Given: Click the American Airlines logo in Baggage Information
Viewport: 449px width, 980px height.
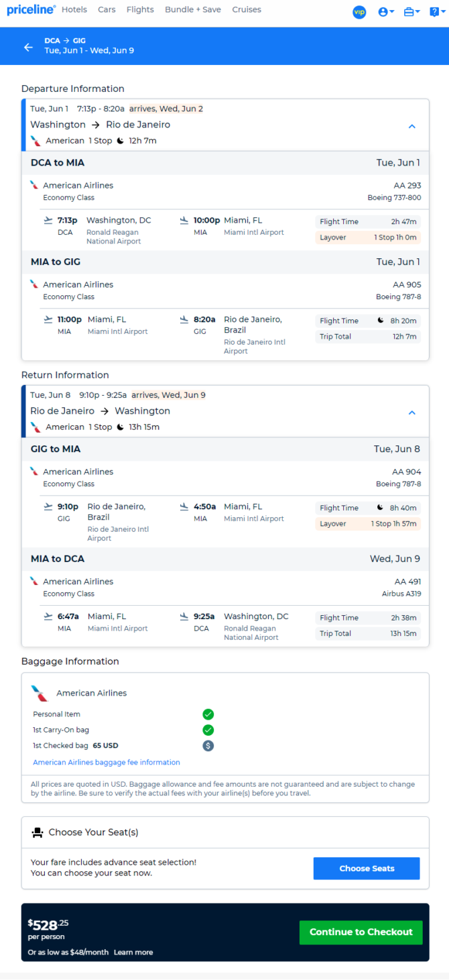Looking at the screenshot, I should pos(40,693).
